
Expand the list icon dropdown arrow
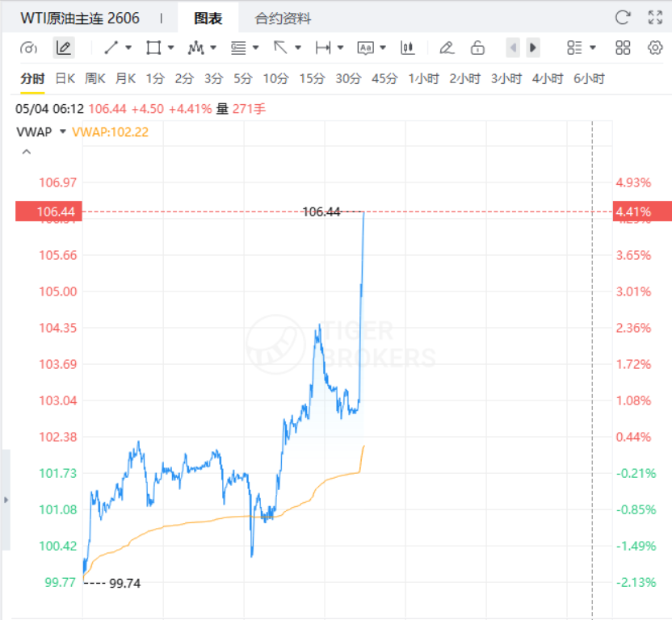593,48
